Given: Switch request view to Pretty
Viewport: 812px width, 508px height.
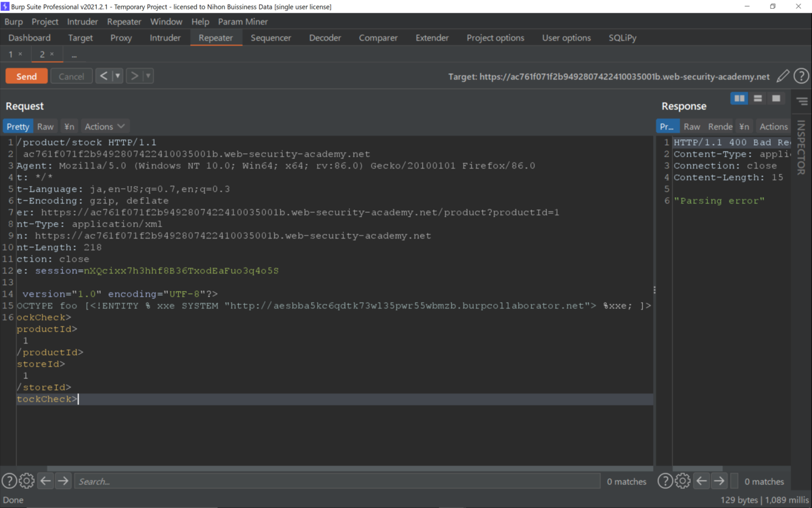Looking at the screenshot, I should 18,127.
